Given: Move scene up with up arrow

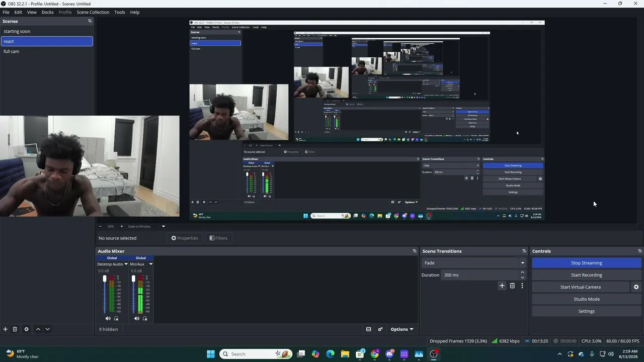Looking at the screenshot, I should point(38,329).
